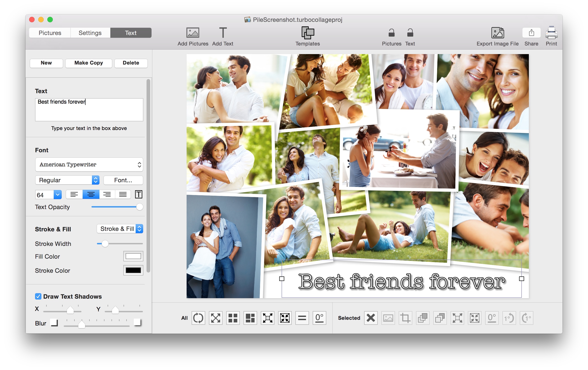588x370 pixels.
Task: Click the Delete button
Action: (x=130, y=62)
